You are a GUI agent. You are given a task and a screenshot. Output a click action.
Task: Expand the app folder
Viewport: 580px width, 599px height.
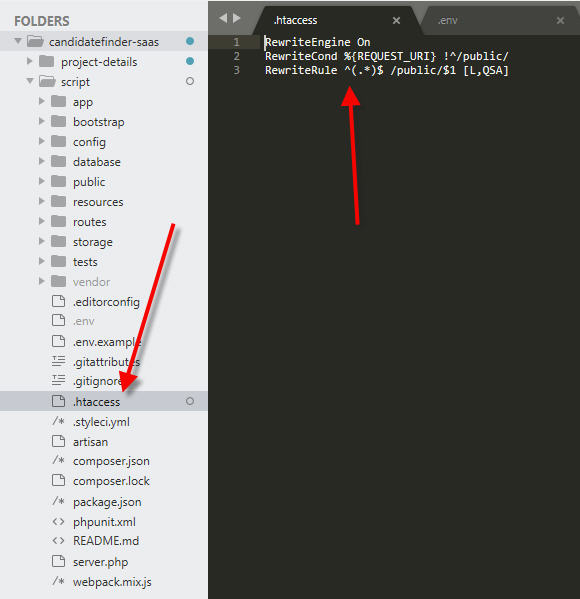[x=42, y=101]
